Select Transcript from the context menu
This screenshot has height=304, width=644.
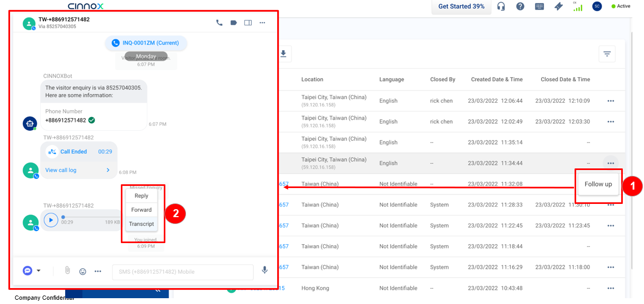pyautogui.click(x=142, y=224)
